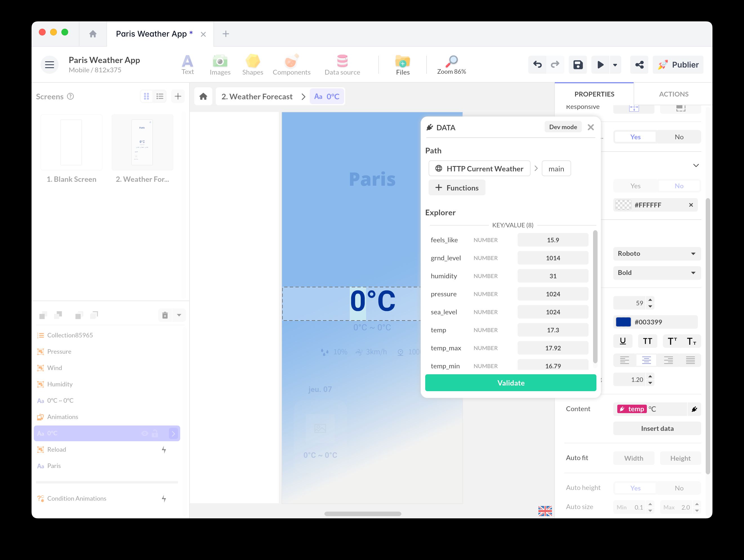This screenshot has height=560, width=744.
Task: Open the Images tool
Action: (x=220, y=64)
